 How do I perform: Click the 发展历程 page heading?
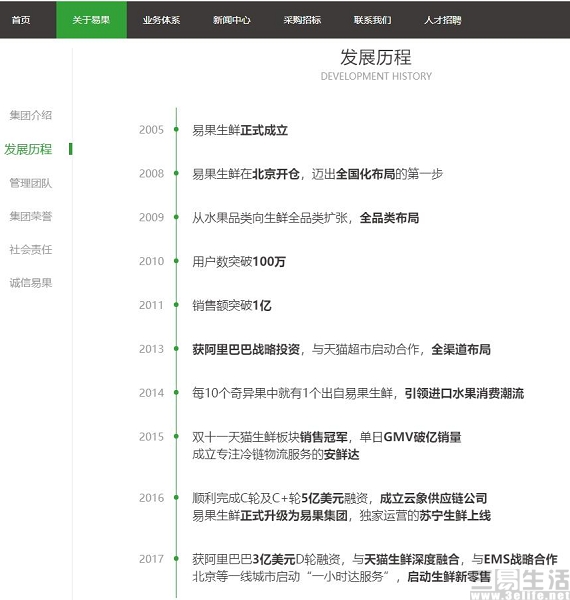[x=376, y=57]
